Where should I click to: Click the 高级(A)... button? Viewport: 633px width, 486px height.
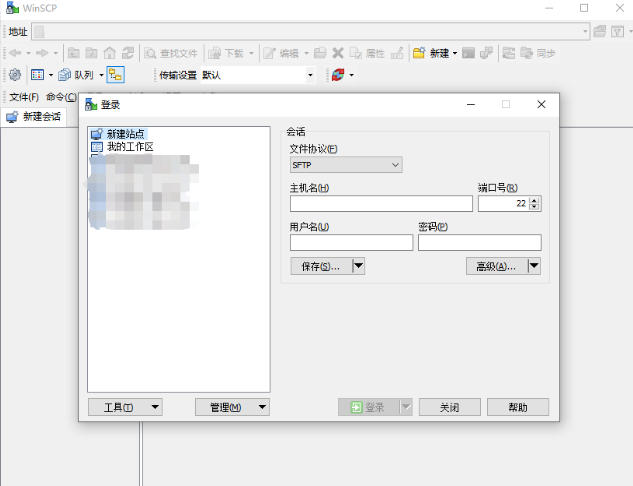[496, 266]
